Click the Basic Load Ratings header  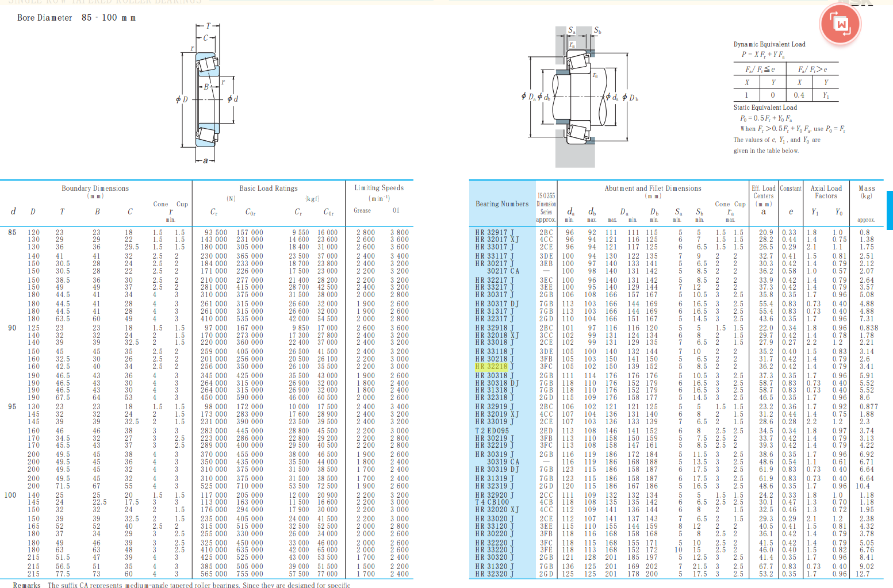(269, 189)
